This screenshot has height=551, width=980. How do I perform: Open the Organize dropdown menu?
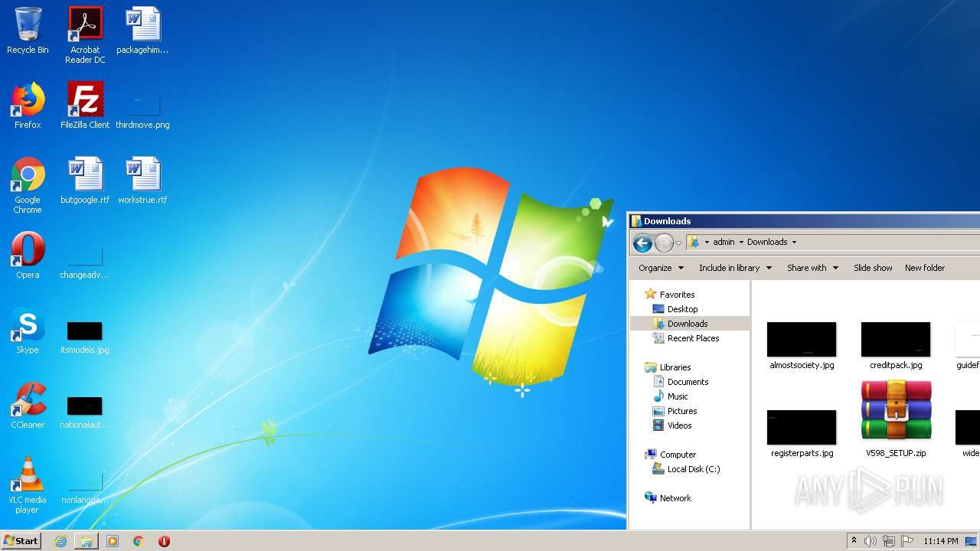tap(661, 268)
